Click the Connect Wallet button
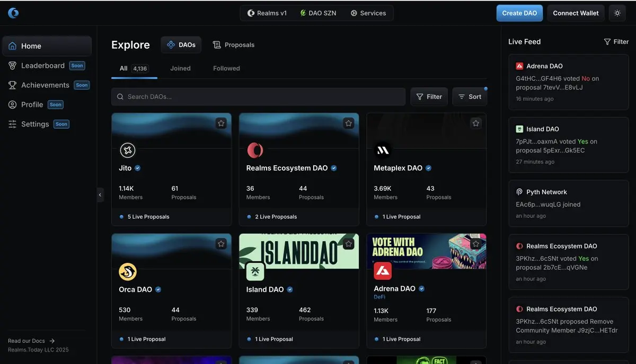Image resolution: width=636 pixels, height=364 pixels. [x=576, y=13]
